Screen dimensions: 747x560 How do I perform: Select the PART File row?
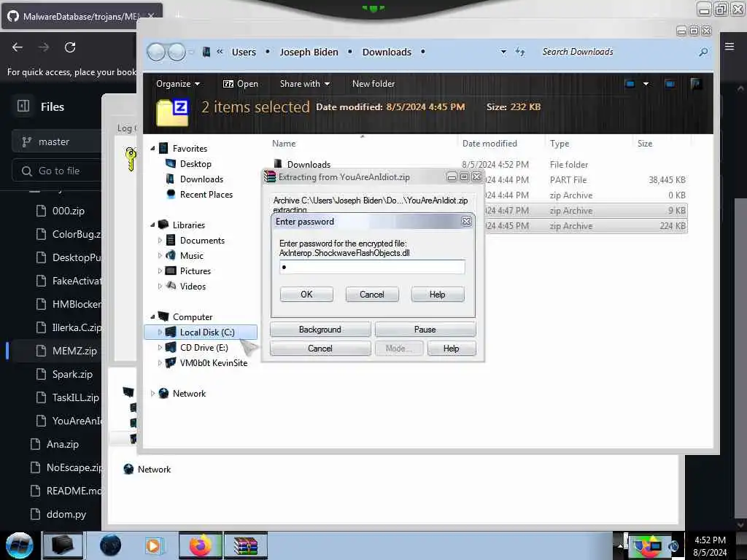pyautogui.click(x=585, y=179)
